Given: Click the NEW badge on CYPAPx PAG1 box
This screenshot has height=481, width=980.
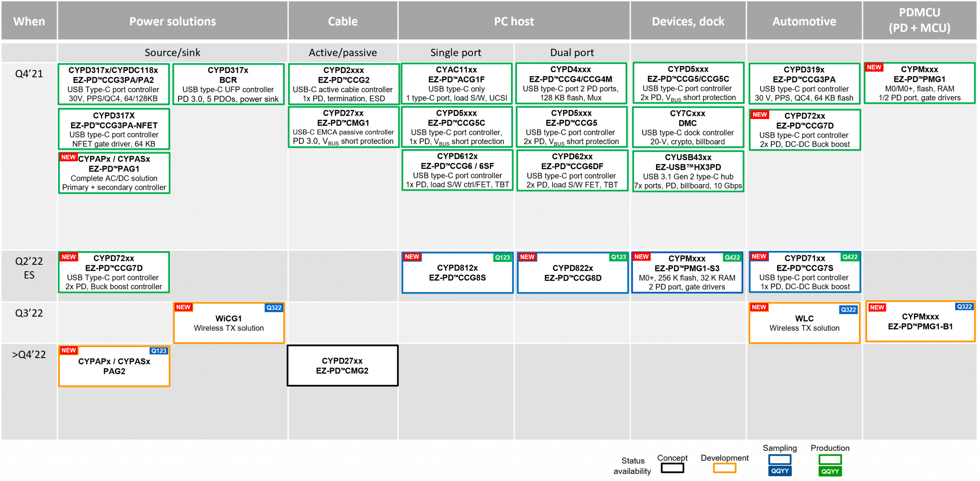Looking at the screenshot, I should tap(68, 157).
